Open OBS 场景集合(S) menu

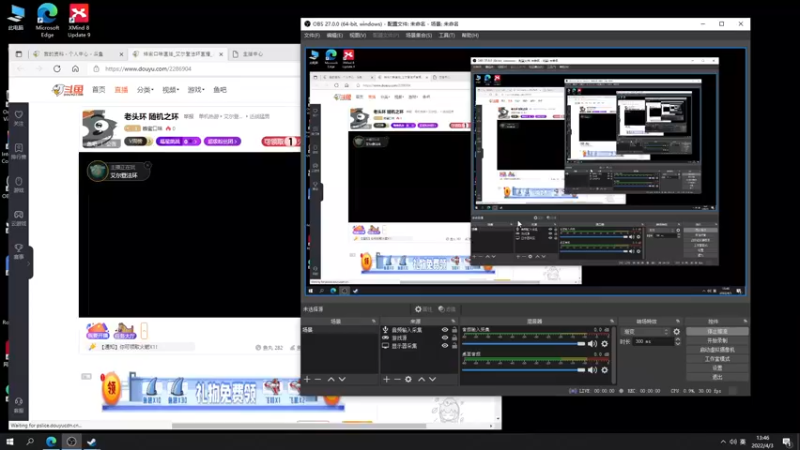[x=419, y=35]
